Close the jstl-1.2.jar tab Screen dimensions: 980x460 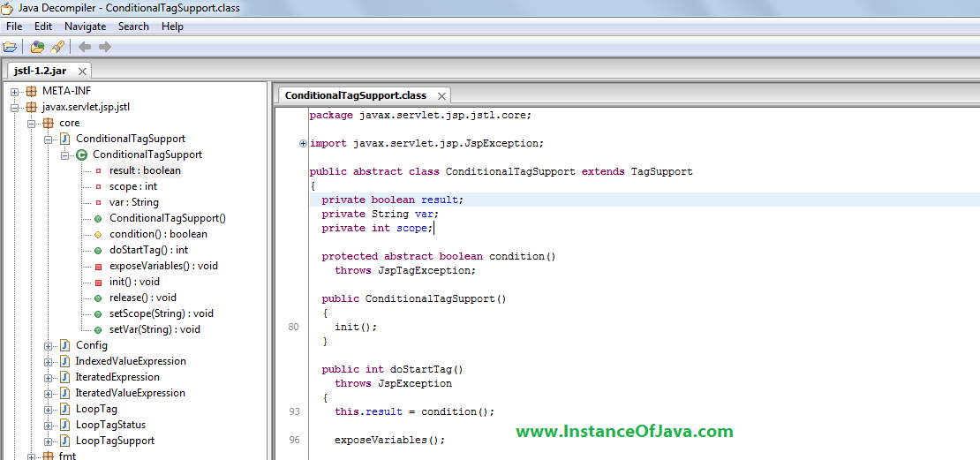(82, 71)
